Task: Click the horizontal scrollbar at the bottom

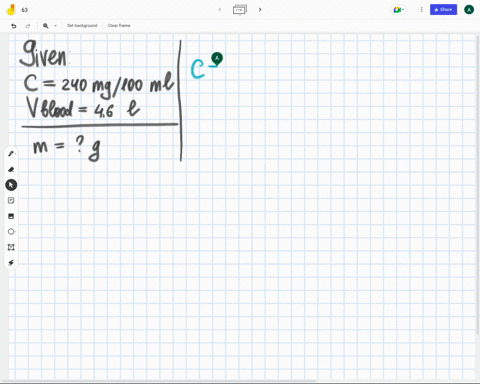Action: (x=158, y=381)
